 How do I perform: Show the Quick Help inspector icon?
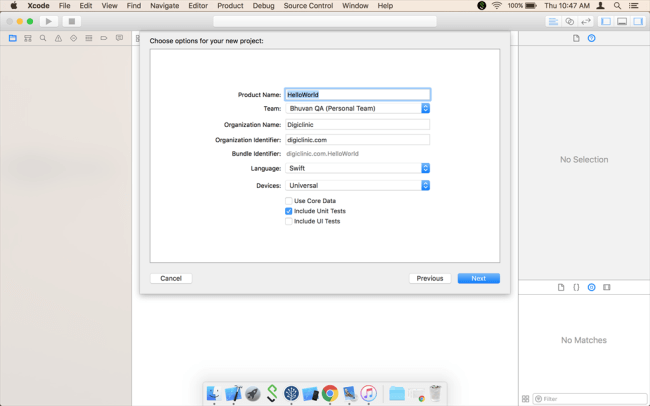click(x=592, y=38)
